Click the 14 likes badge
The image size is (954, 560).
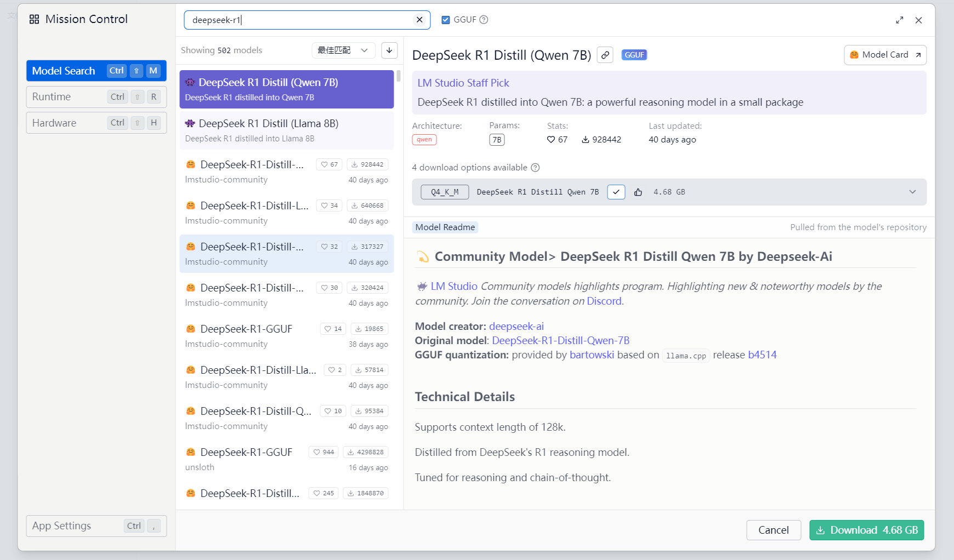coord(333,329)
